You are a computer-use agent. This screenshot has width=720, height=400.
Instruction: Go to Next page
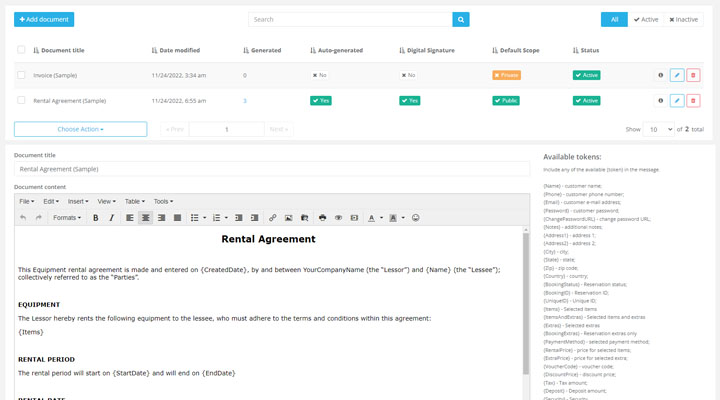pyautogui.click(x=278, y=130)
